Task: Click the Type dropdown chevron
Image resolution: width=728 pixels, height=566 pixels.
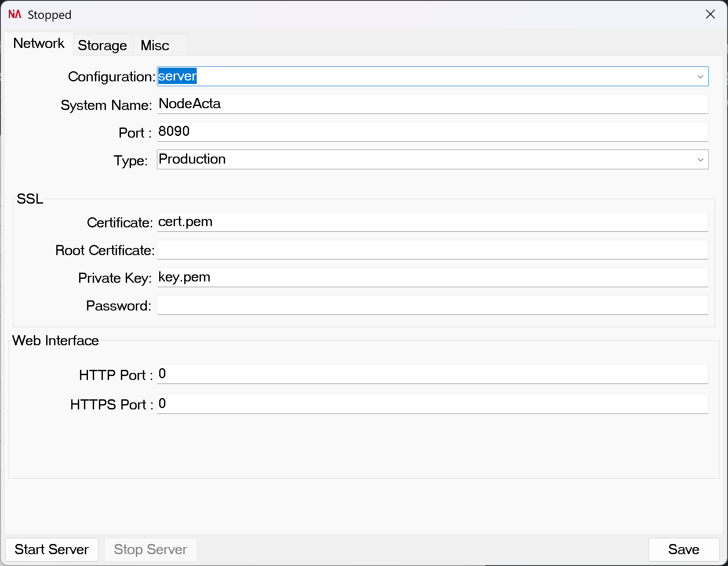Action: click(x=700, y=160)
